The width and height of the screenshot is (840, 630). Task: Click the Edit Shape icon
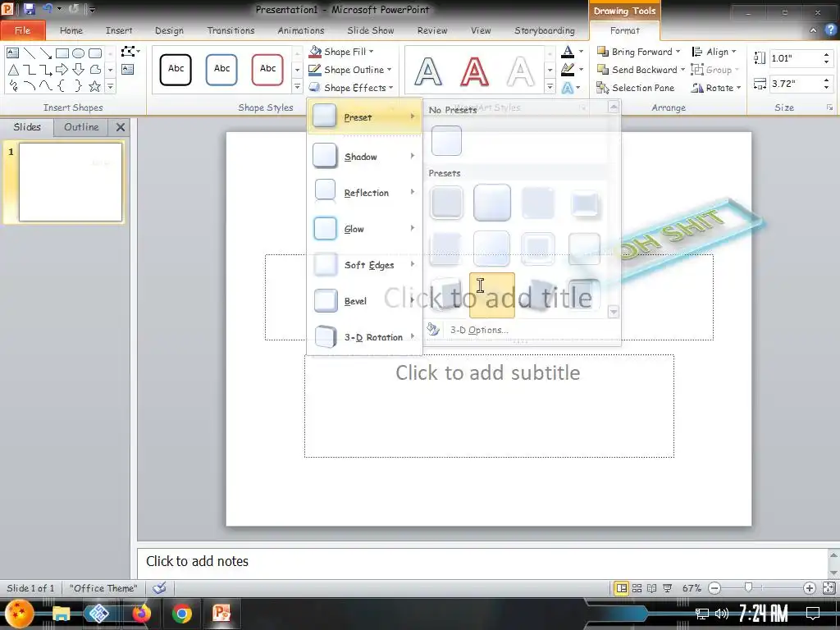tap(129, 52)
